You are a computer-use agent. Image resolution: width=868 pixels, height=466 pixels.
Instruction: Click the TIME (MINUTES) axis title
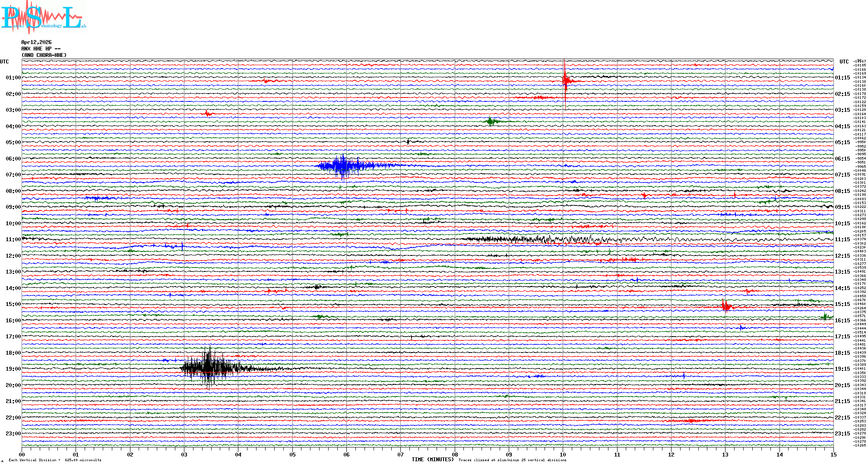pyautogui.click(x=433, y=460)
